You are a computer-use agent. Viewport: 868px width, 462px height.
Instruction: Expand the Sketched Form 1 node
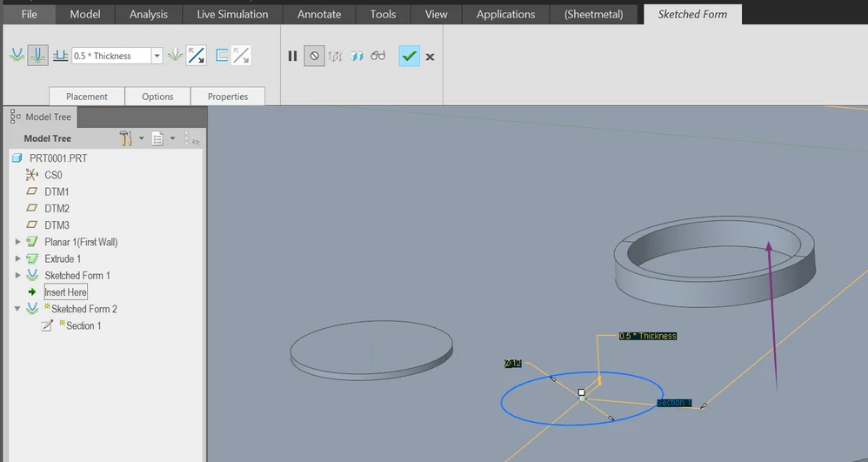point(17,275)
